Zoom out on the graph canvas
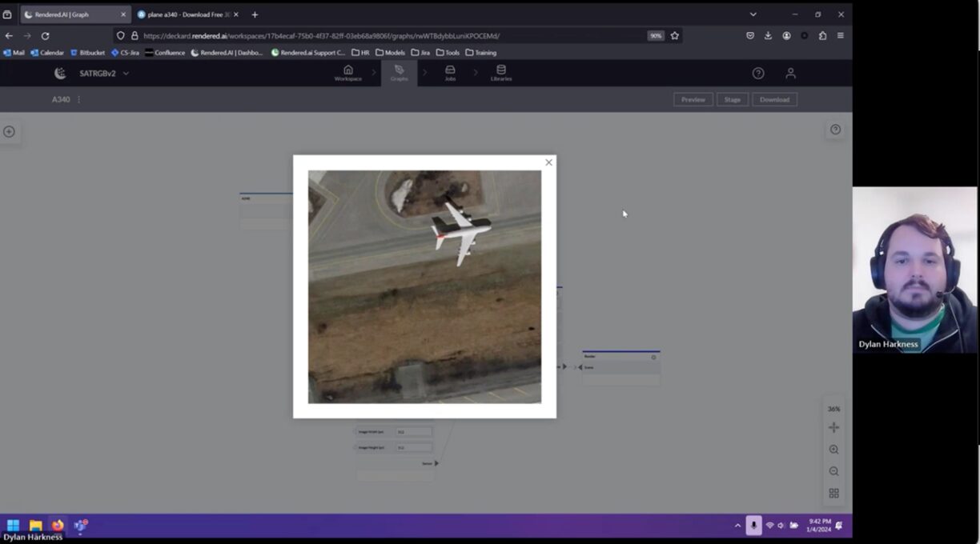Screen dimensions: 980x544 pos(833,471)
